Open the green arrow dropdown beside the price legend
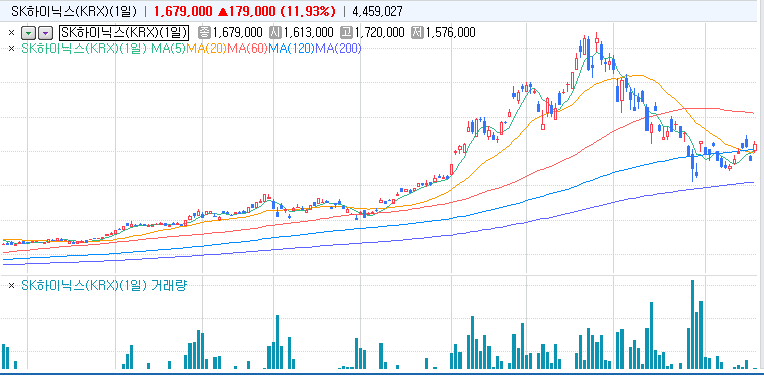This screenshot has height=376, width=764. (x=29, y=33)
